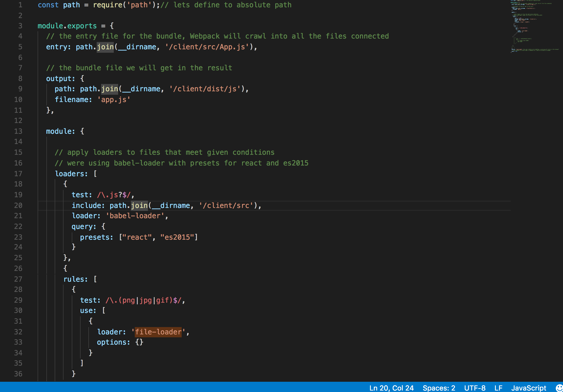Image resolution: width=563 pixels, height=392 pixels.
Task: Change the LF end-of-line sequence
Action: [498, 388]
